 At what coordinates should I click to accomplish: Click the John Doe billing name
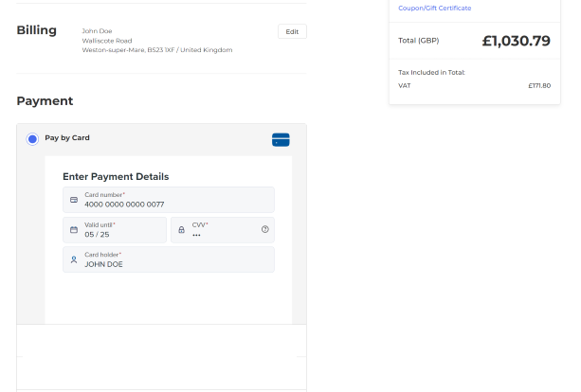pos(97,31)
